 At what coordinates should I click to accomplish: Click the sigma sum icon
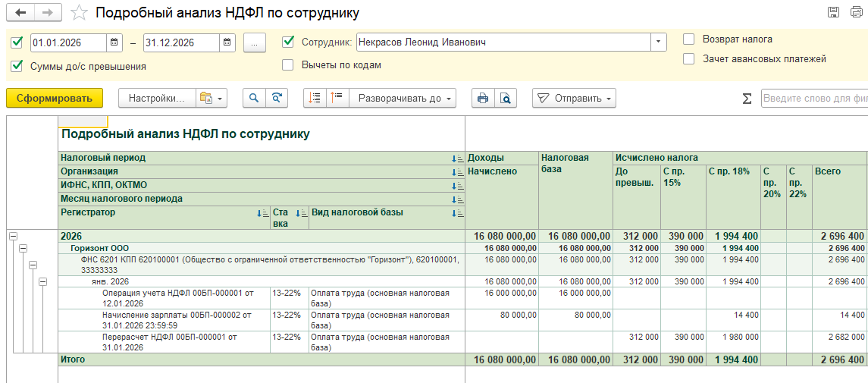point(747,99)
